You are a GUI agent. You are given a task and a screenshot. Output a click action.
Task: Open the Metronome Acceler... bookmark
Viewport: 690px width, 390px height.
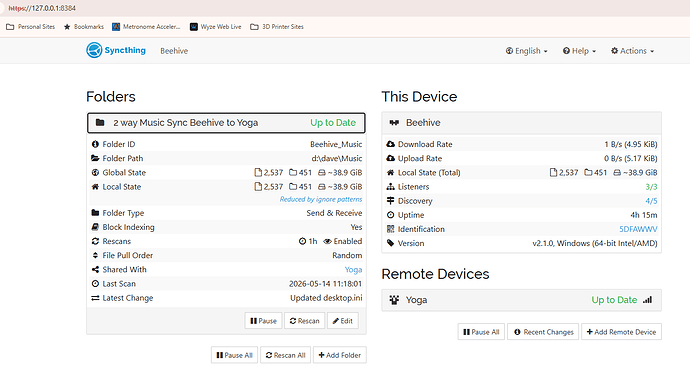(x=146, y=26)
